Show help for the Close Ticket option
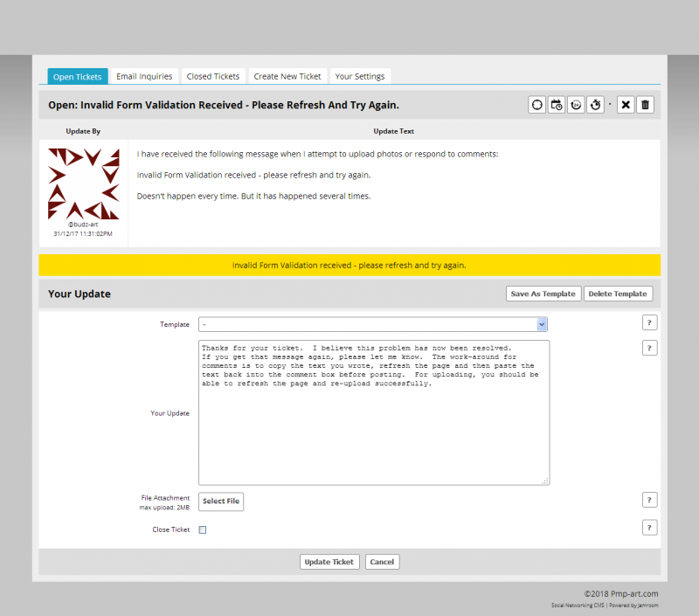This screenshot has height=616, width=699. [x=650, y=528]
